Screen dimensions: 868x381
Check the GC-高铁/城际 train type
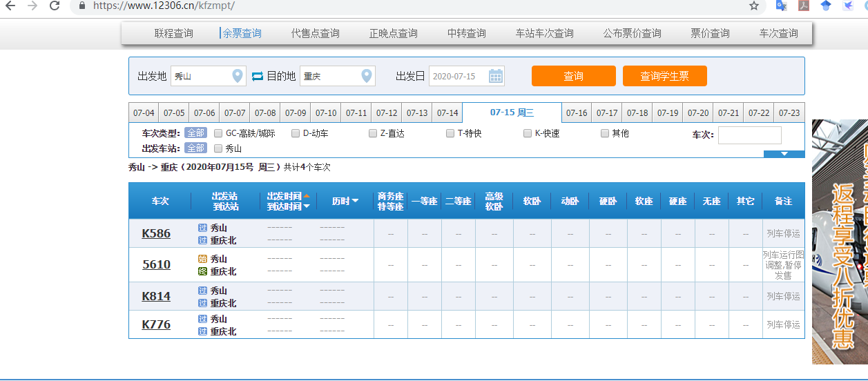218,133
